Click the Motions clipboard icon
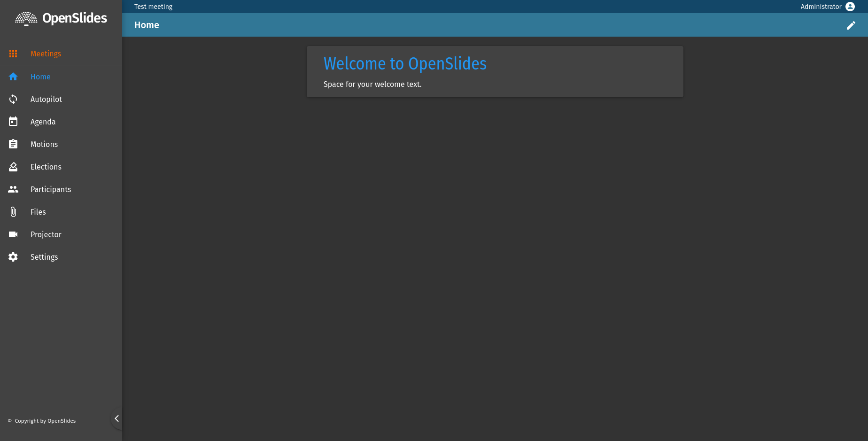This screenshot has height=441, width=868. tap(13, 144)
